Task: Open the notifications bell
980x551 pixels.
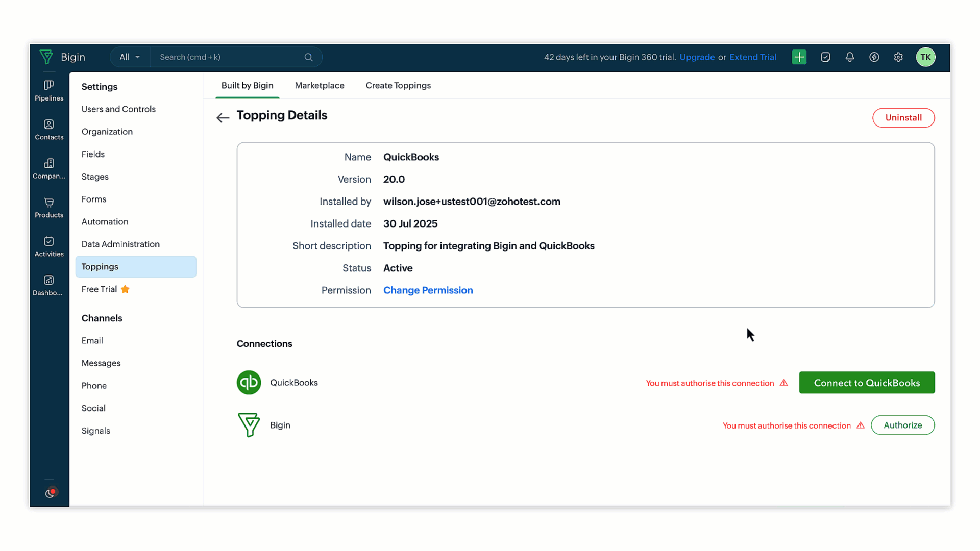Action: tap(850, 57)
